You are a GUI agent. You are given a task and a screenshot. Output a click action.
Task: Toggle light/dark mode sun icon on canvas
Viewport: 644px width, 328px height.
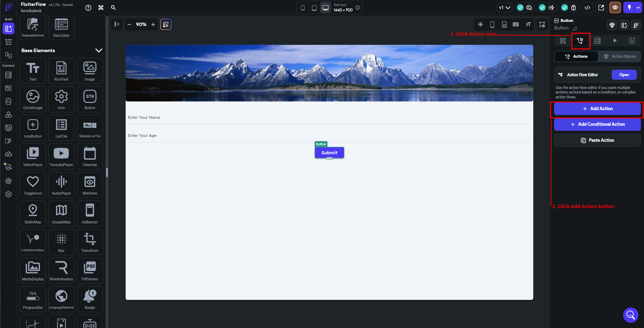coord(480,24)
